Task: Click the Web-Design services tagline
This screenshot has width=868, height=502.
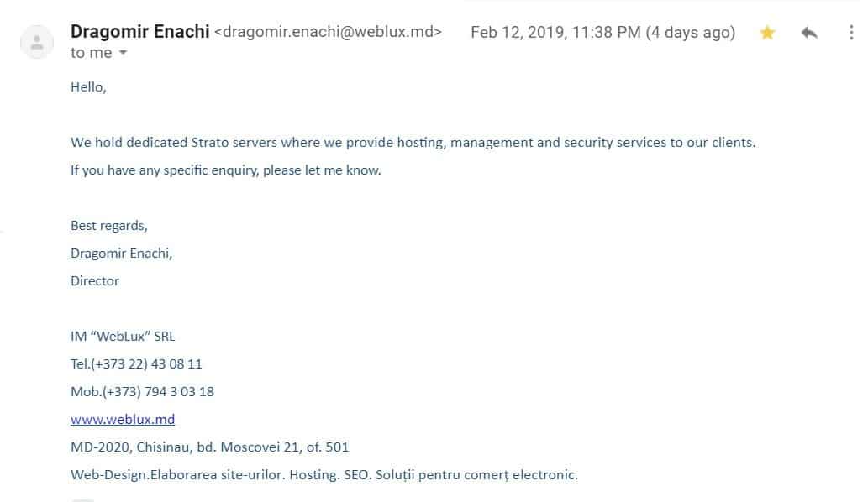Action: point(324,475)
